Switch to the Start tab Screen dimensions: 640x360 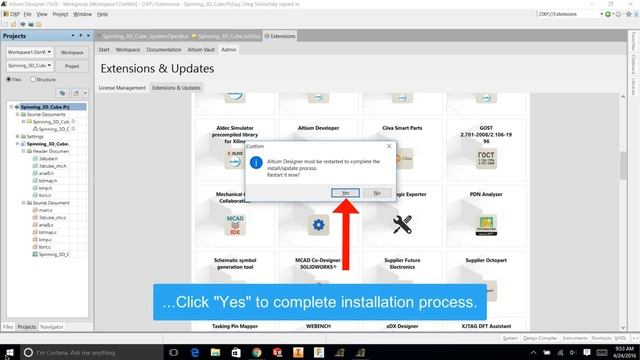[x=104, y=50]
